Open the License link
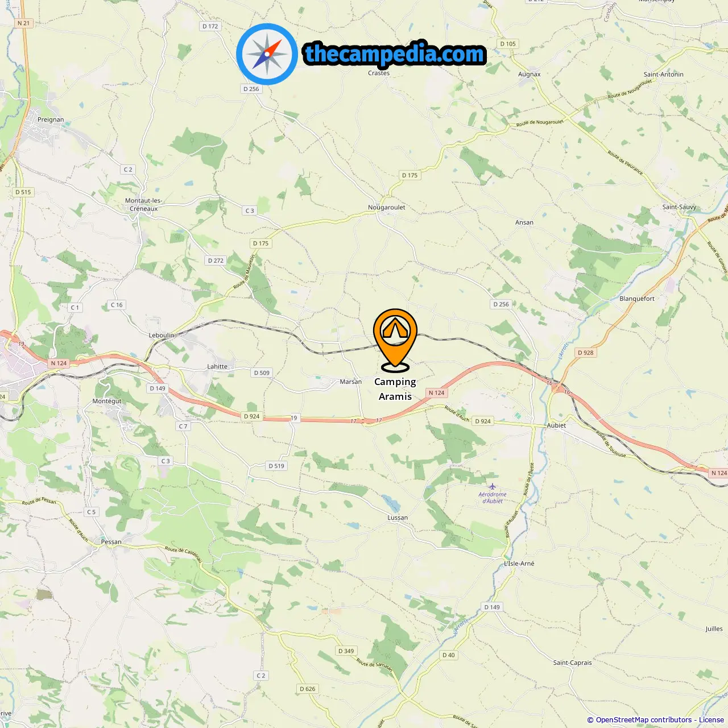The width and height of the screenshot is (728, 728). coord(712,720)
